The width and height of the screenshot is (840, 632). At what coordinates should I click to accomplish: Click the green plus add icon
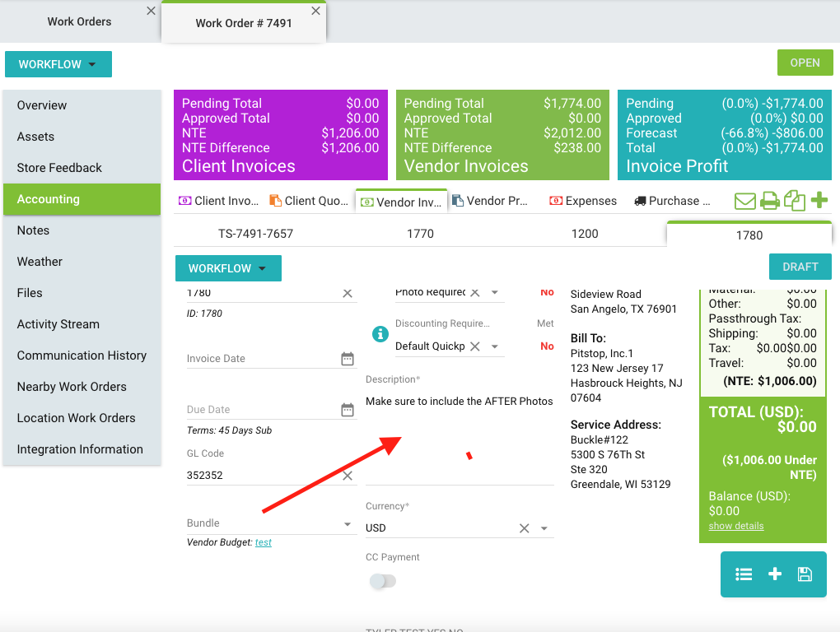point(819,201)
